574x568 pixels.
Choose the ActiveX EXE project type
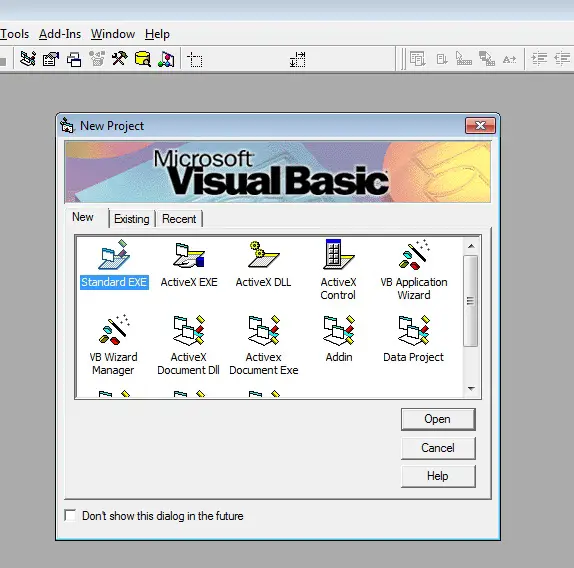tap(189, 255)
